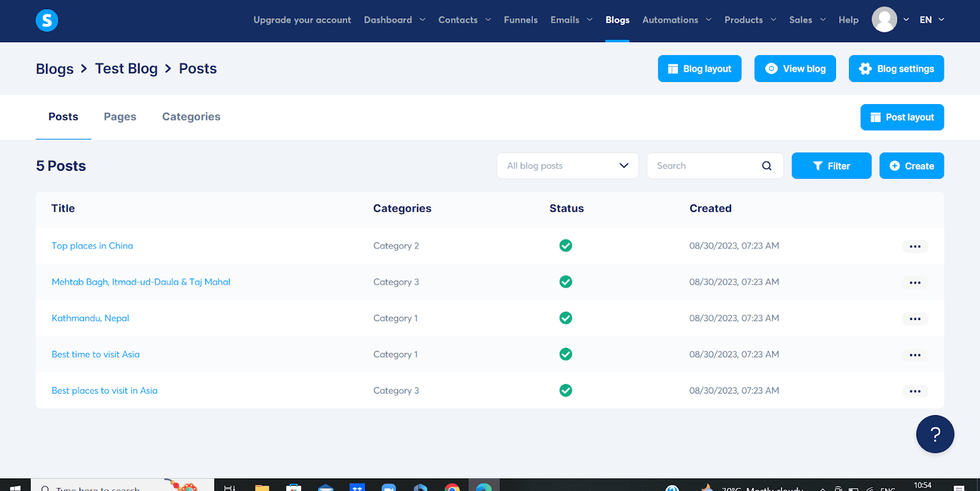The width and height of the screenshot is (980, 491).
Task: Open the user profile avatar menu
Action: click(x=884, y=20)
